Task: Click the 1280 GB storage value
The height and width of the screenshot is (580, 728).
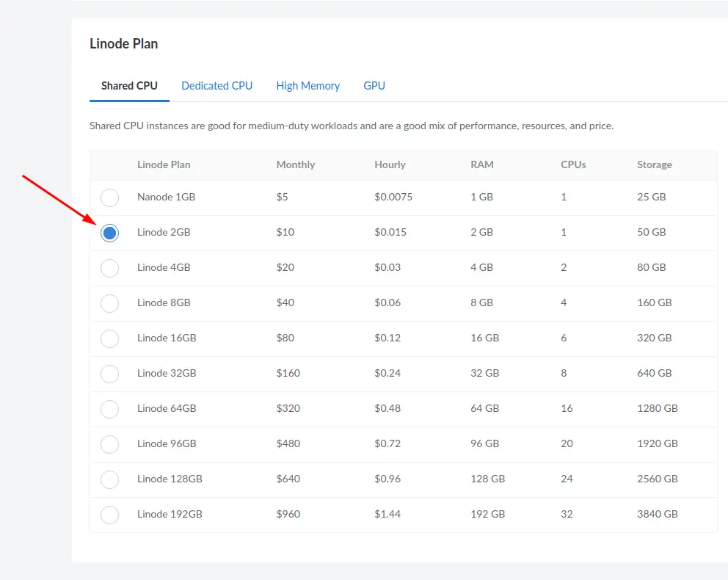Action: pyautogui.click(x=658, y=409)
